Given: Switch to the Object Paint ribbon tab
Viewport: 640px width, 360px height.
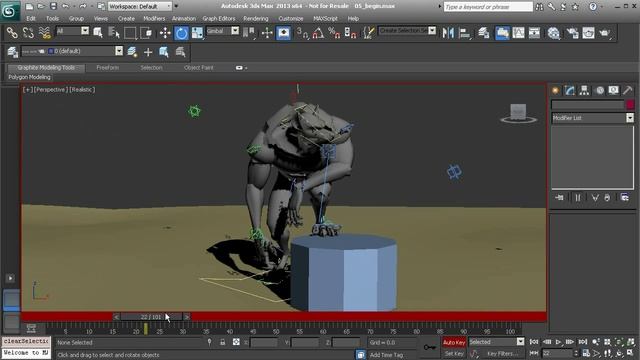Looking at the screenshot, I should pyautogui.click(x=198, y=68).
